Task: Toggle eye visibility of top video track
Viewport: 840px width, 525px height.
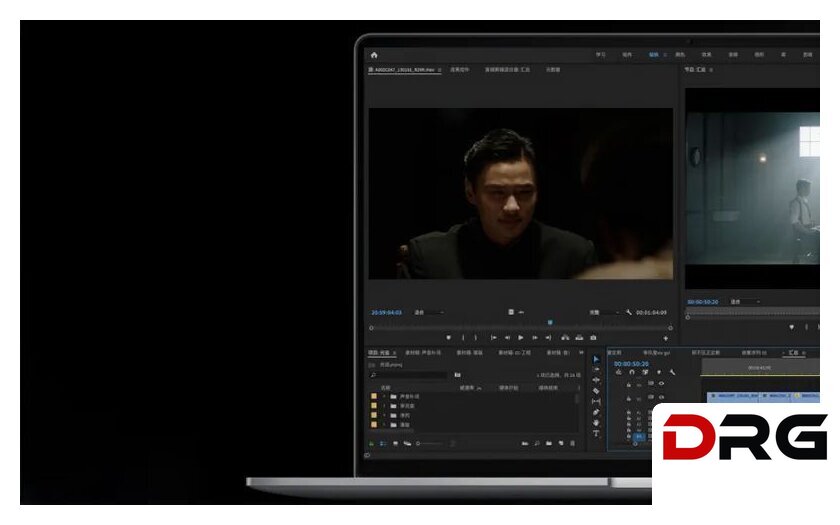Action: (x=662, y=383)
